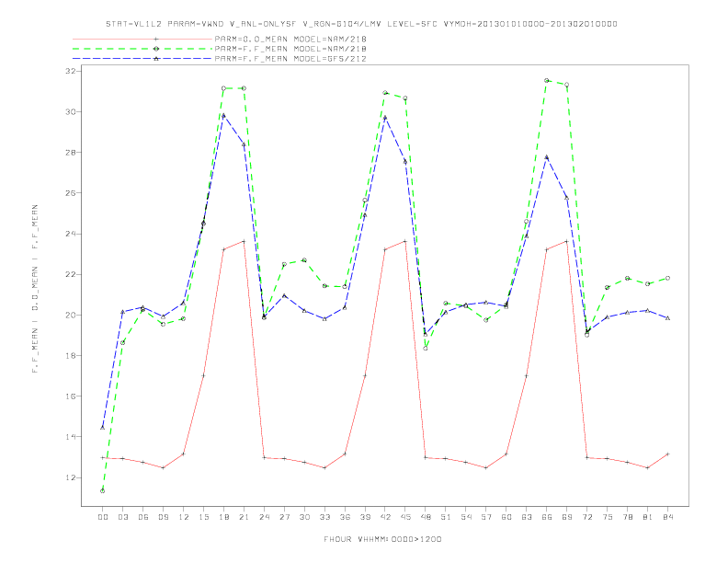
Task: Click x-axis tick label 75
Action: pyautogui.click(x=608, y=517)
